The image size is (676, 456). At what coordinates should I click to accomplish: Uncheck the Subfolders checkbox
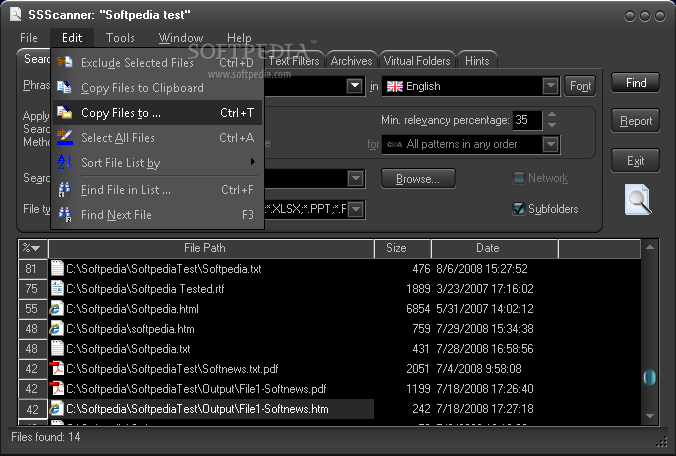coord(519,209)
